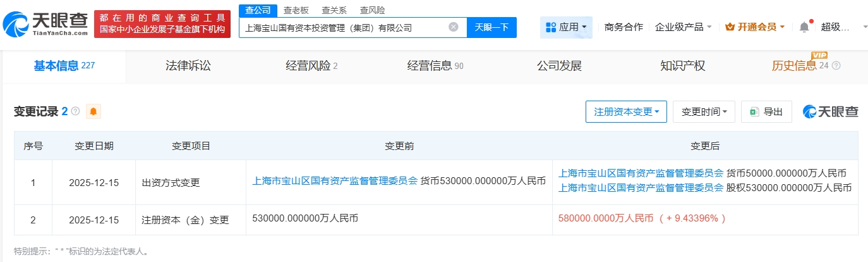Switch to the 查老板 search tab

[296, 10]
